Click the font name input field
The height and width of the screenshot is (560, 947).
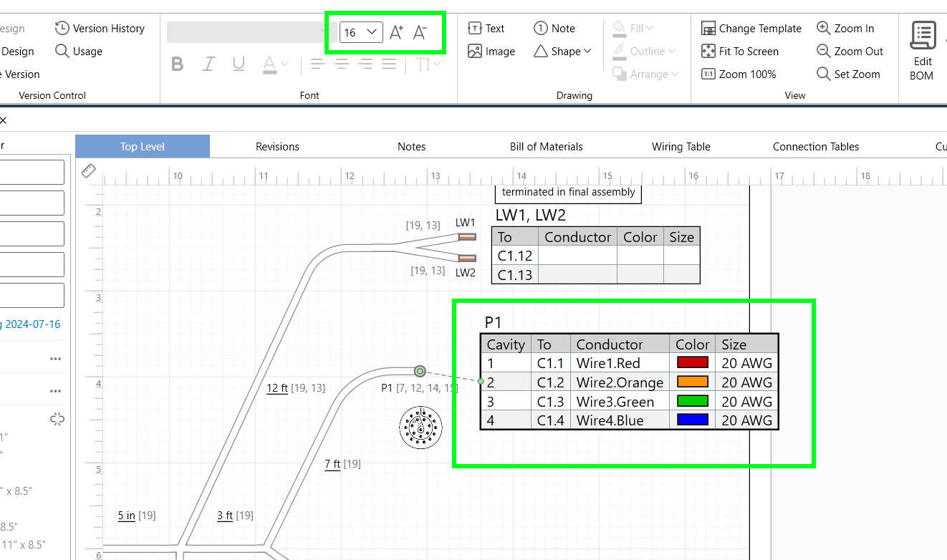(x=252, y=32)
